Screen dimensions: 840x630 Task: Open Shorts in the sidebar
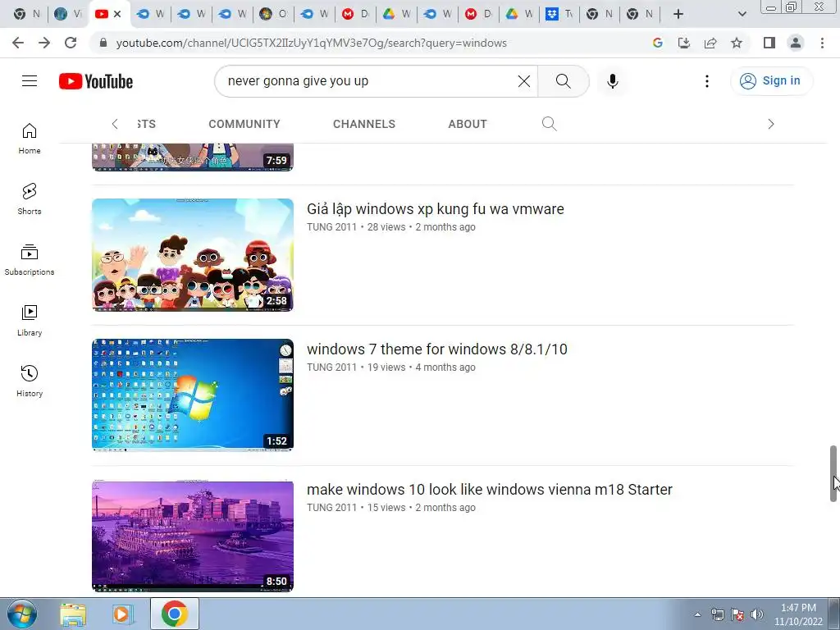click(x=30, y=199)
